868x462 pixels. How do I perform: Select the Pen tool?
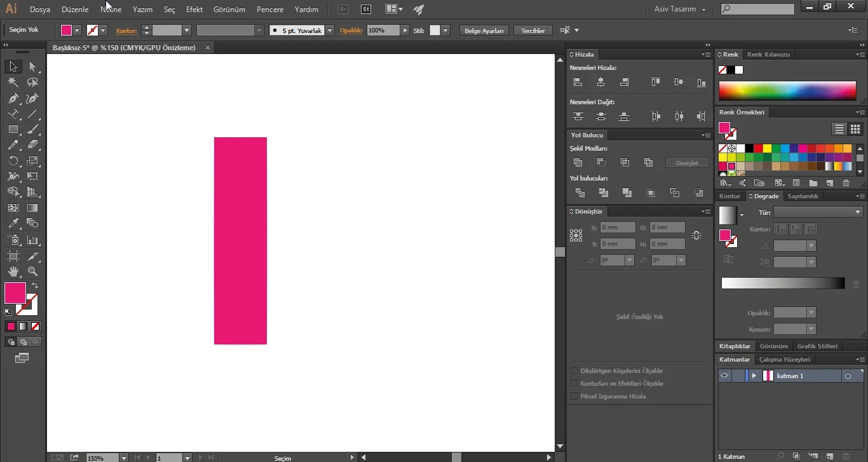point(13,99)
